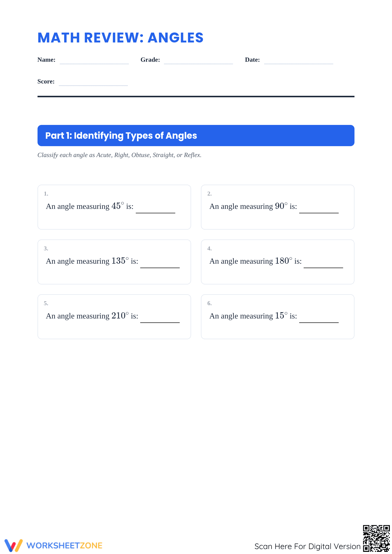Click the Part 1 Identifying Types banner
Viewport: 392px width, 554px height.
click(196, 136)
